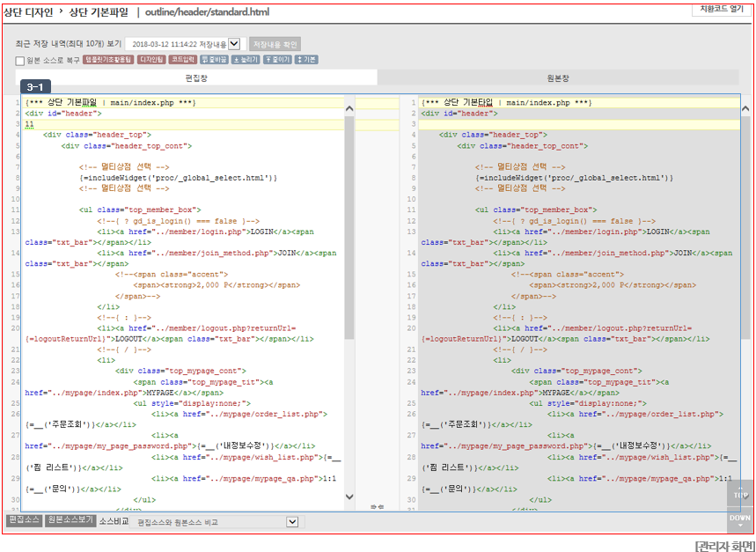Viewport: 756px width, 552px height.
Task: Click the edit pane vertical scrollbar thumb
Action: point(349,226)
